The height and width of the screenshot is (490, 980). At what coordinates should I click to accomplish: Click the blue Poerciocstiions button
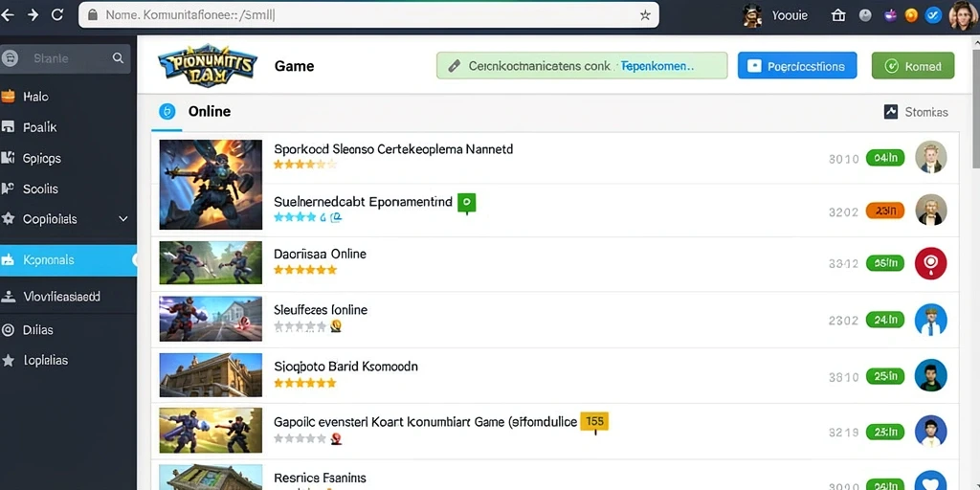click(797, 66)
